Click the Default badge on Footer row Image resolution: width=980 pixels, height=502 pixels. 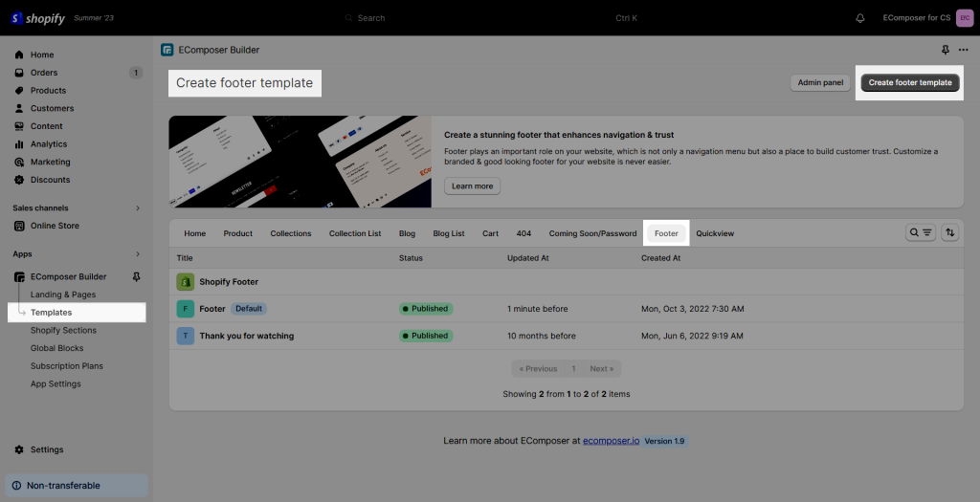[x=249, y=309]
